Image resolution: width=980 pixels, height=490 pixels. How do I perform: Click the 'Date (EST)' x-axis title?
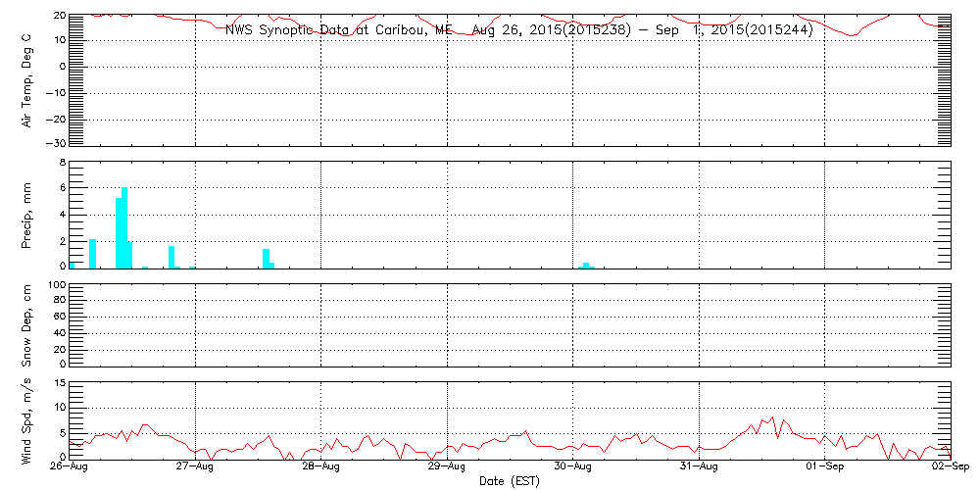[x=510, y=481]
